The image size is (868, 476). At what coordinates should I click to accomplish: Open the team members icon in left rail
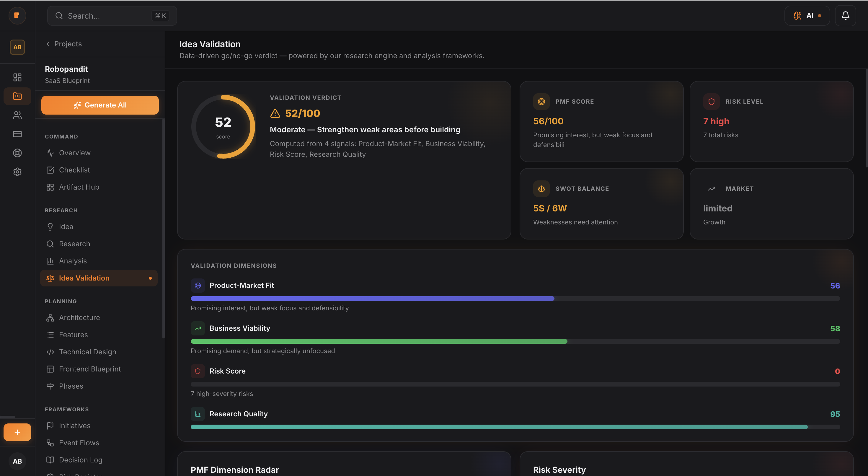[x=17, y=115]
